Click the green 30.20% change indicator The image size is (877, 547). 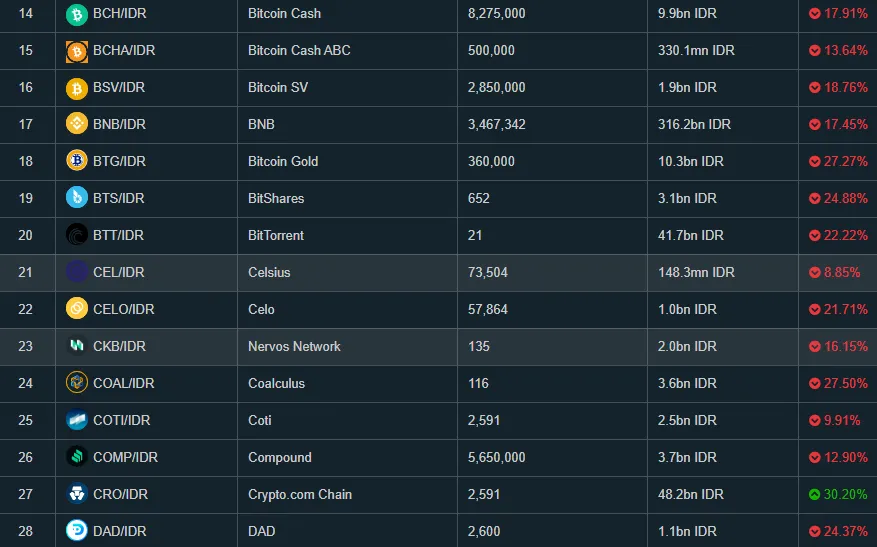click(x=838, y=494)
